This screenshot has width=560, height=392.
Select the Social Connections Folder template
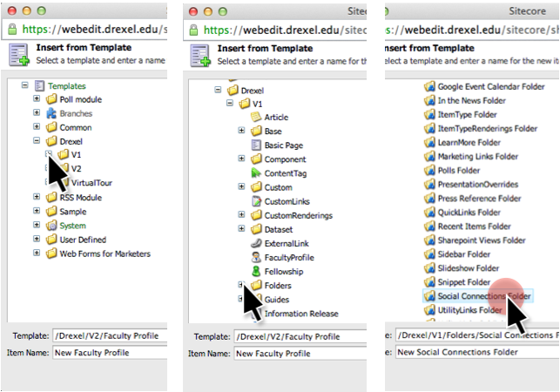(x=478, y=296)
